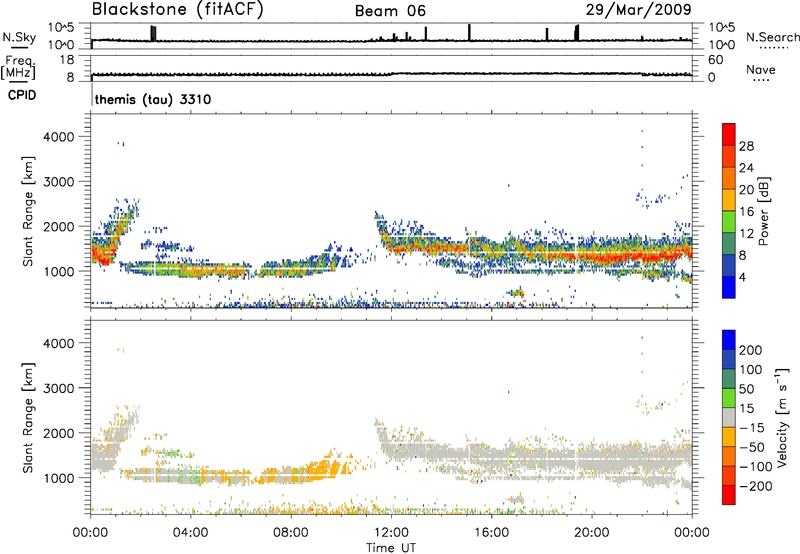Click power colorbar tick label '16'
This screenshot has width=800, height=554.
coord(746,212)
